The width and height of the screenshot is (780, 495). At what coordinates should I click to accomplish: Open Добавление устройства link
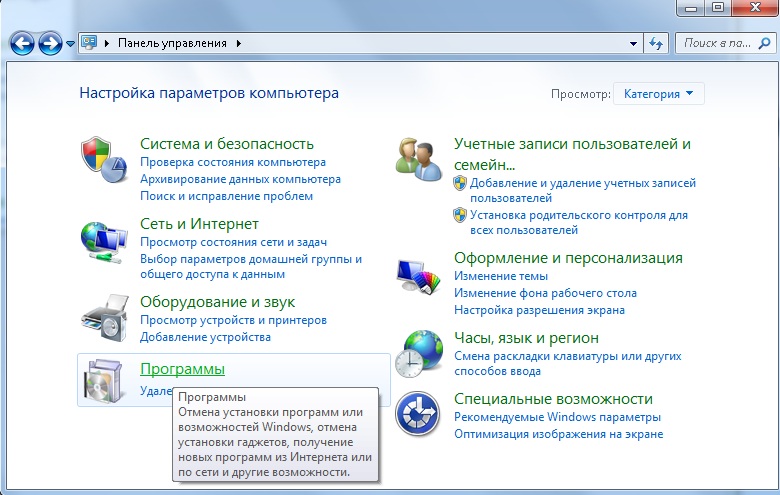[205, 337]
